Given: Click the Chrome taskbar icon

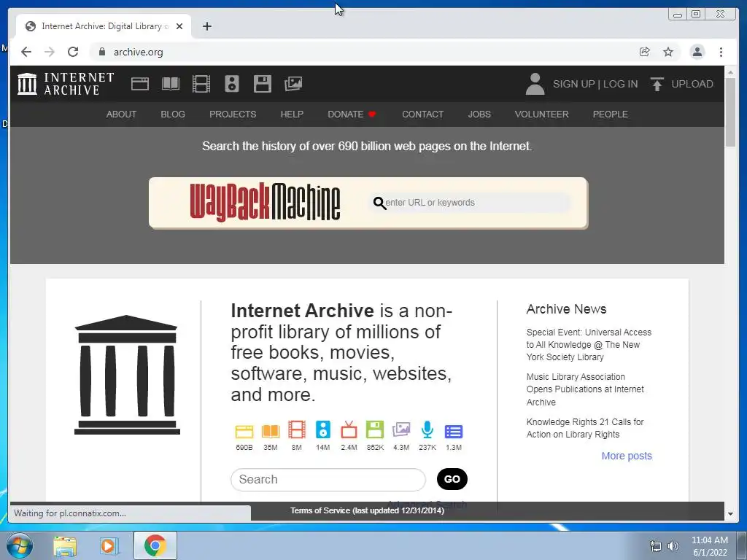Looking at the screenshot, I should click(x=155, y=545).
